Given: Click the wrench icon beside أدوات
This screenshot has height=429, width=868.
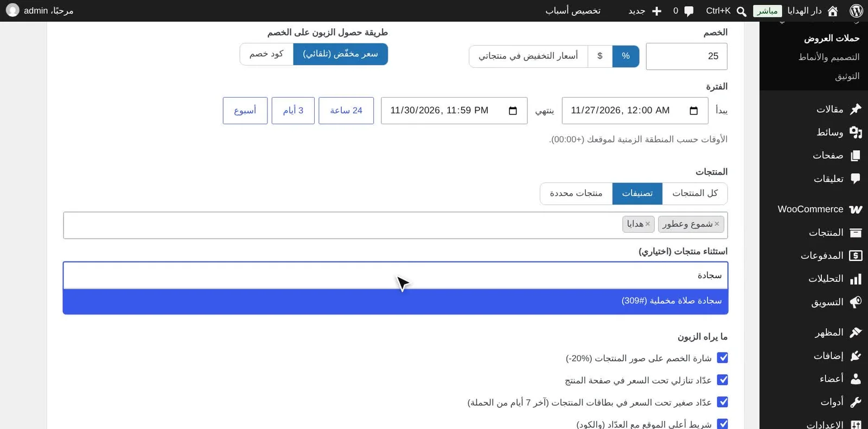Looking at the screenshot, I should [856, 402].
